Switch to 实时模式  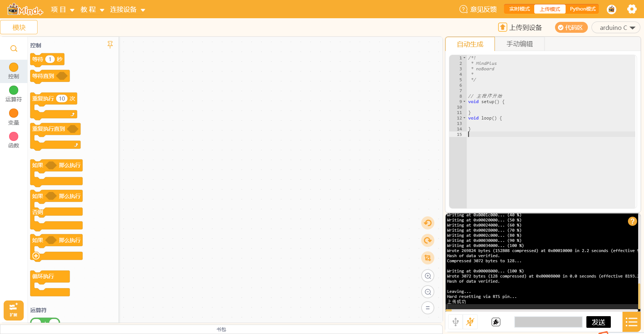click(519, 9)
